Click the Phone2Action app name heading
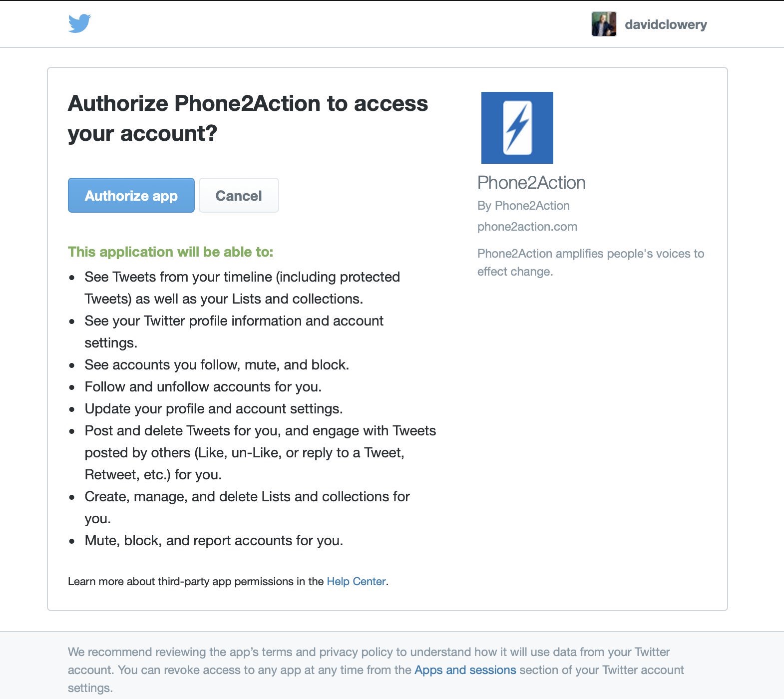This screenshot has height=699, width=784. (531, 182)
